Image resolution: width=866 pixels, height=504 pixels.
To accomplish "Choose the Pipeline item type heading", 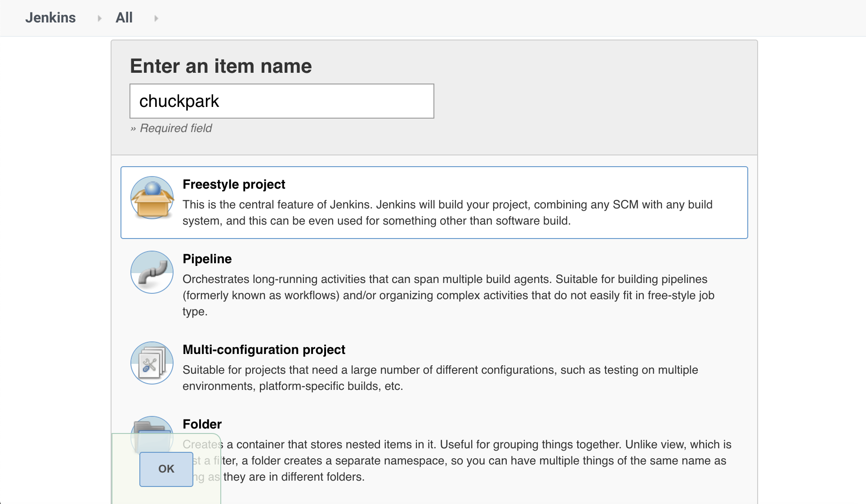I will (x=207, y=259).
